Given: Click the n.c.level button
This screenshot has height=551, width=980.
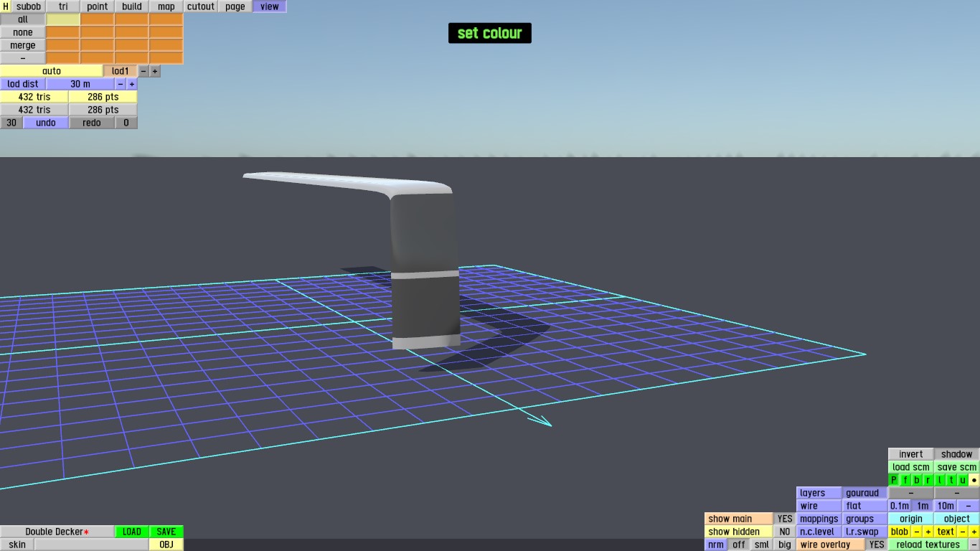Looking at the screenshot, I should pos(819,532).
